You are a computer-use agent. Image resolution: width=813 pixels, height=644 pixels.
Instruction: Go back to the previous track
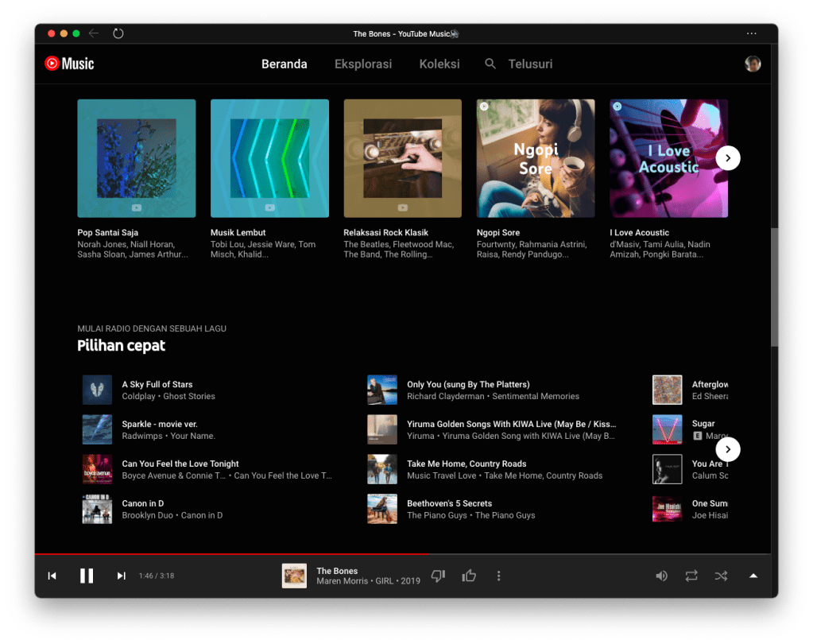[x=52, y=576]
